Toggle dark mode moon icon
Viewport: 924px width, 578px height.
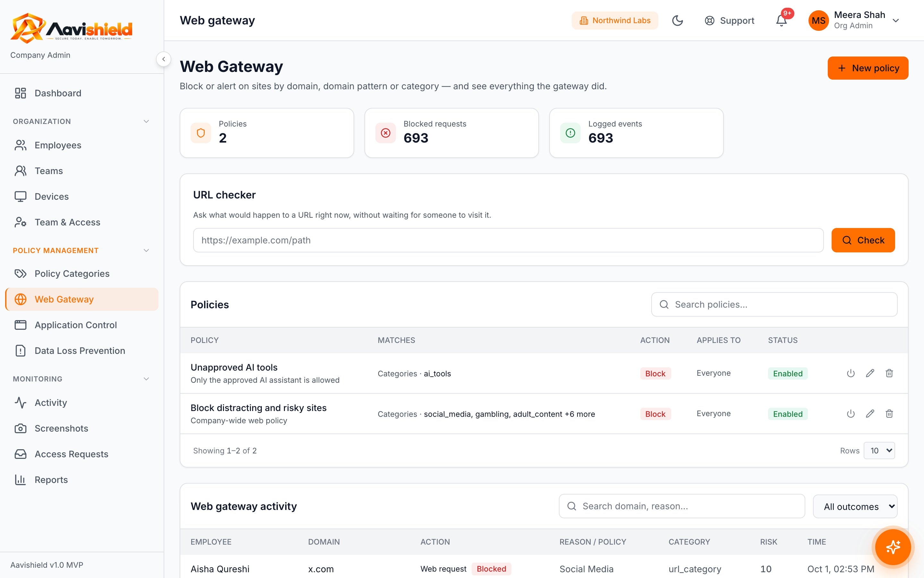pos(677,20)
